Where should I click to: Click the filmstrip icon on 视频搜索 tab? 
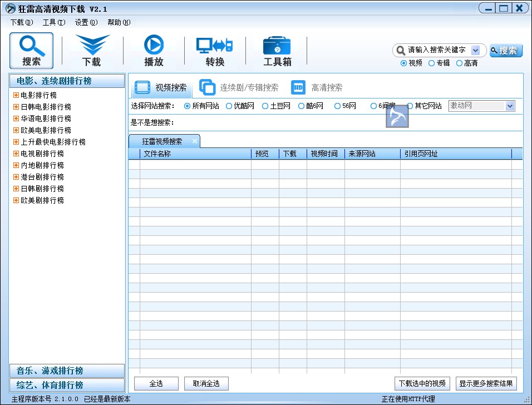[x=143, y=87]
